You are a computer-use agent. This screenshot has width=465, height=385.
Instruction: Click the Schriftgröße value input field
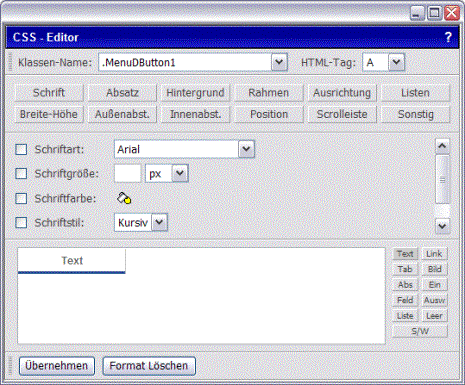pos(127,173)
